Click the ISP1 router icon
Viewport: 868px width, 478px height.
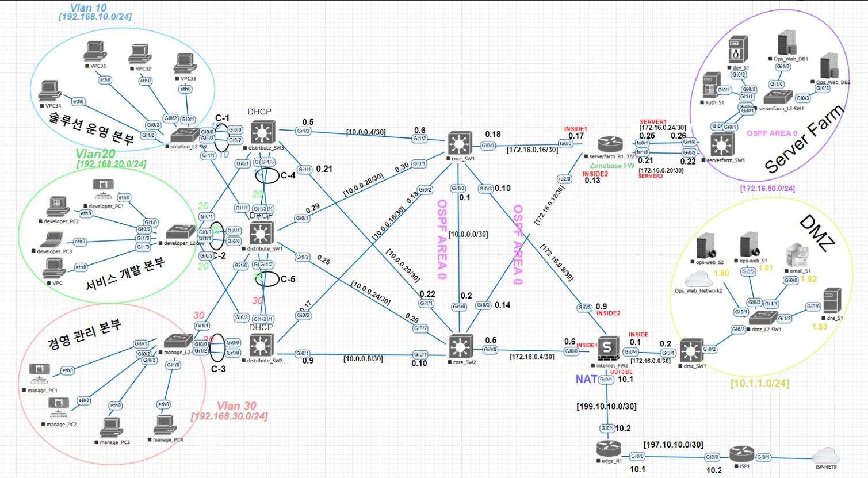pos(742,454)
